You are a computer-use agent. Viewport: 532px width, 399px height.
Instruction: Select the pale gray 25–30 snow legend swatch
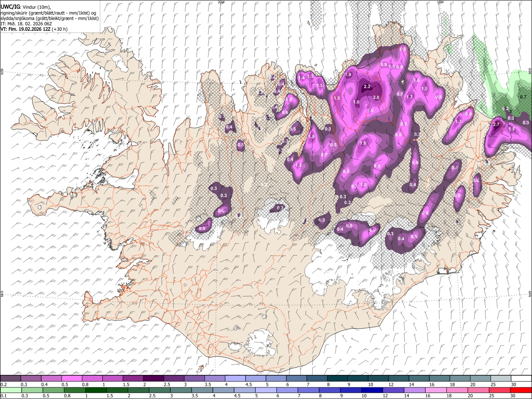[501, 379]
